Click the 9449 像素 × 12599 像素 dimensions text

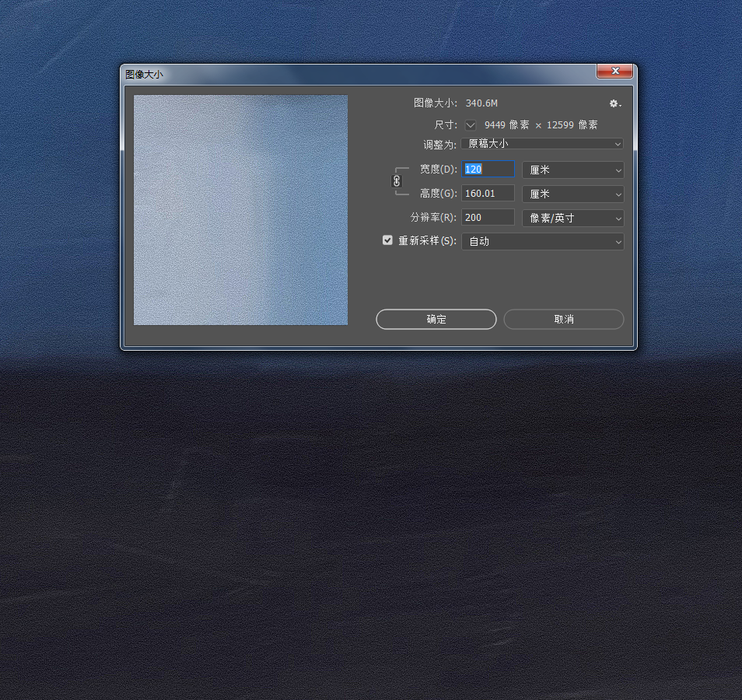[541, 125]
